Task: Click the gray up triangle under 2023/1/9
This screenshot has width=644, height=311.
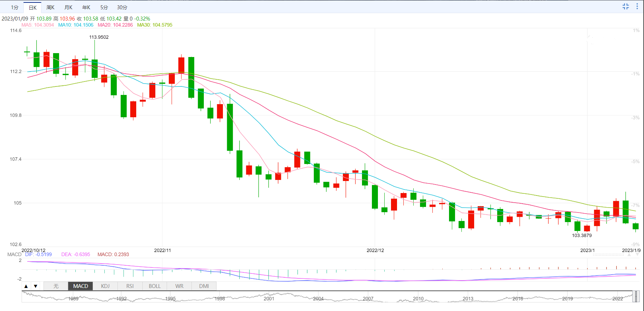Action: pyautogui.click(x=629, y=254)
